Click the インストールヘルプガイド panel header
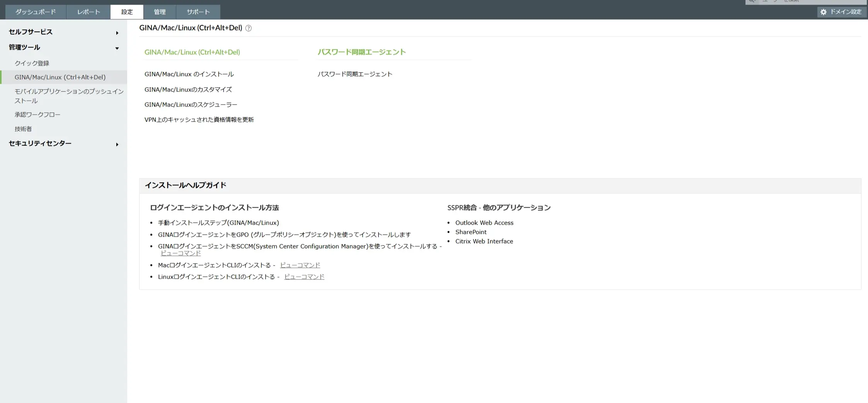This screenshot has width=868, height=403. 500,186
